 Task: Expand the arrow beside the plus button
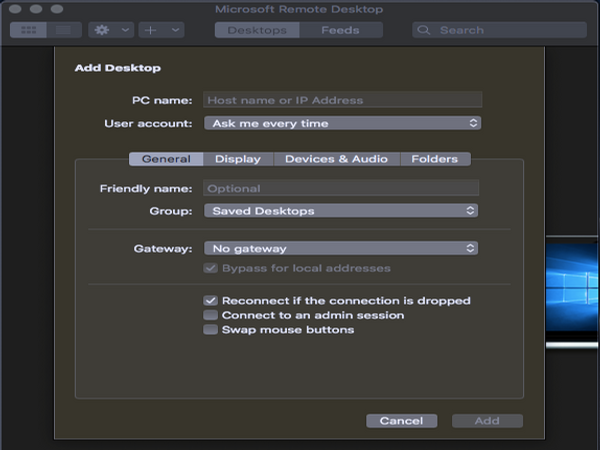(x=175, y=30)
